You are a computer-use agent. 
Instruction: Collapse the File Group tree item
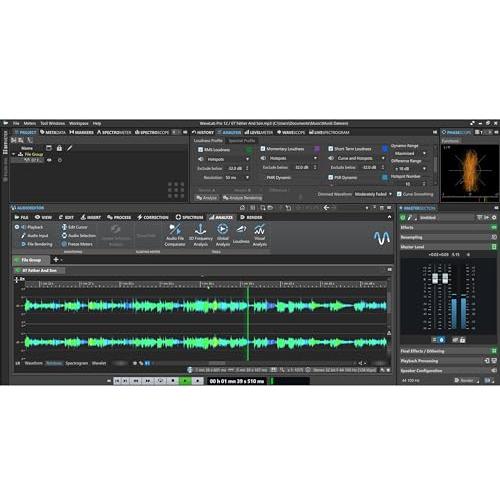pos(14,154)
